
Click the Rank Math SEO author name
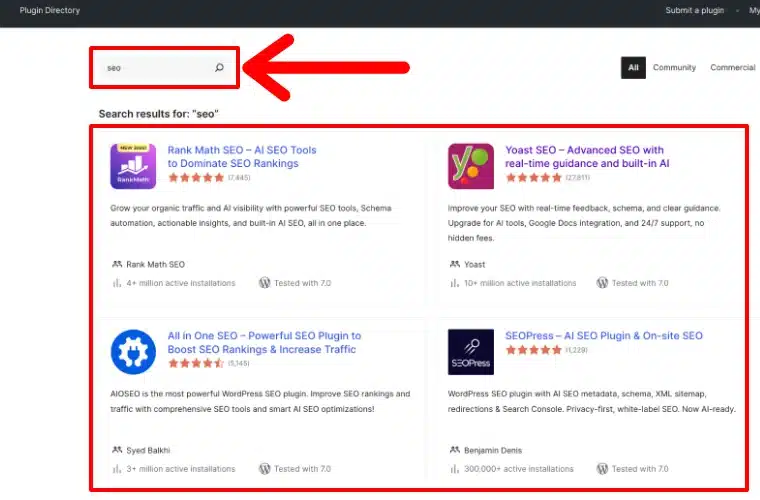(x=156, y=265)
